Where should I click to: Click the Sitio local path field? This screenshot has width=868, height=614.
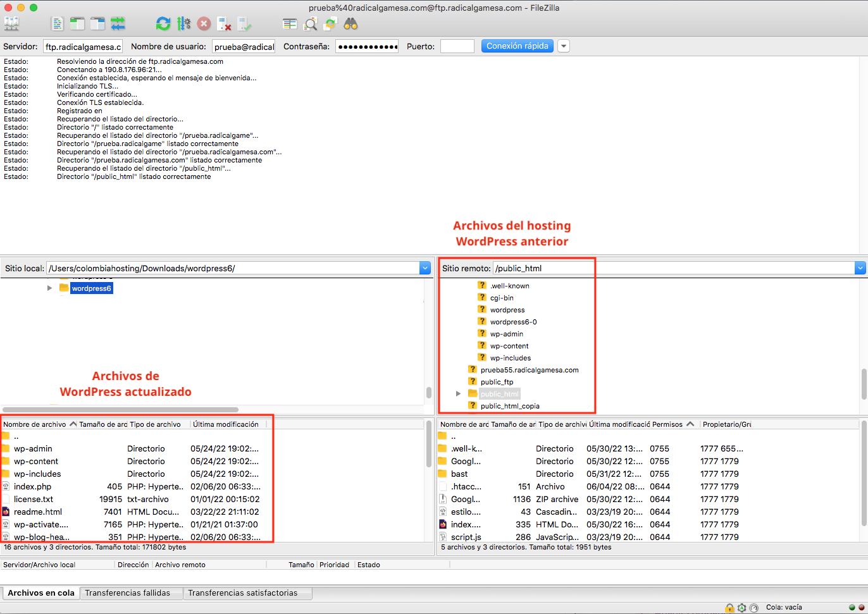[233, 268]
